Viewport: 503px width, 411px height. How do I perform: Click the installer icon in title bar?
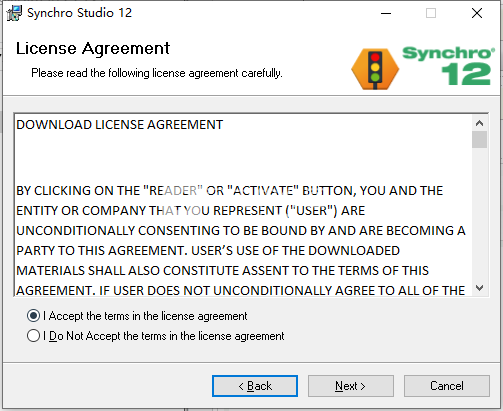[x=14, y=13]
